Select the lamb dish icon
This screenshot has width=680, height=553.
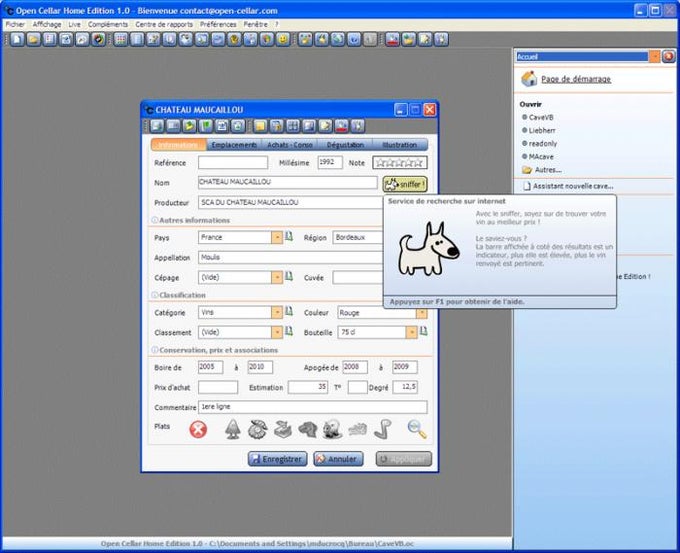click(333, 429)
